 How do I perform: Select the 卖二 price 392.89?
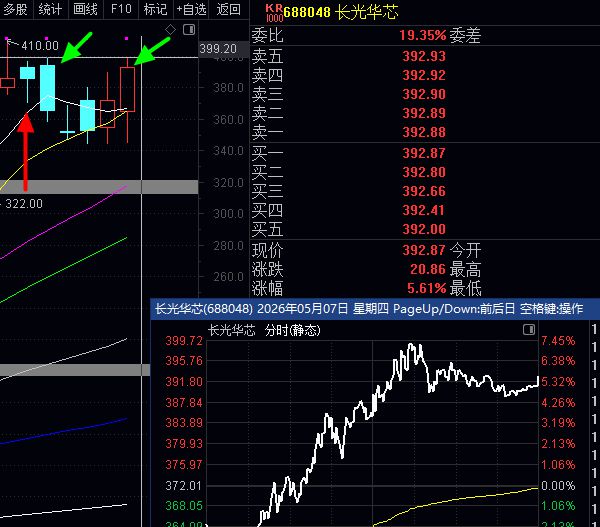[424, 113]
